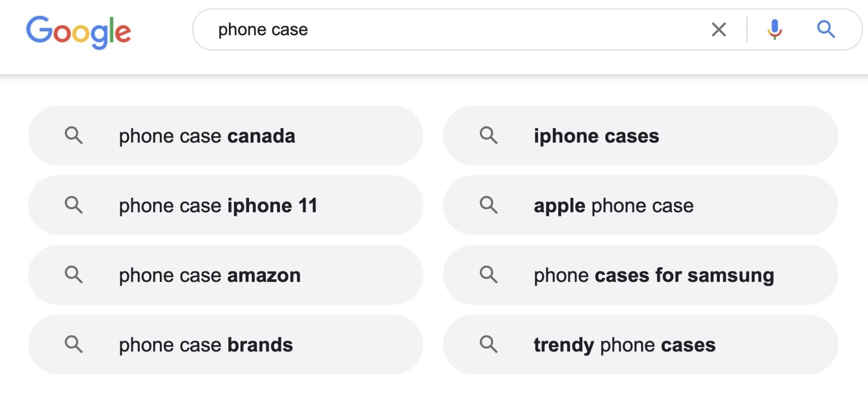Select the 'trendy phone cases' suggestion
Screen dimensions: 868x393
640,345
